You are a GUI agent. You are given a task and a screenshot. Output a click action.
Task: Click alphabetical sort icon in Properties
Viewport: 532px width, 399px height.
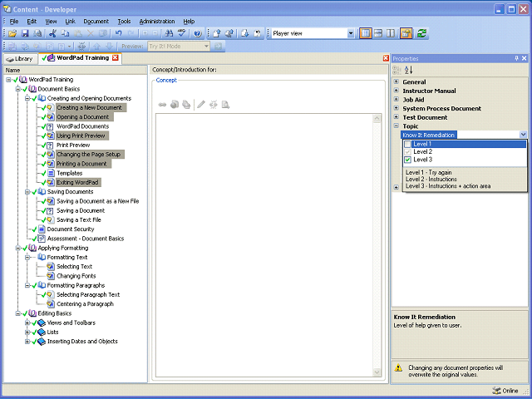tap(408, 70)
